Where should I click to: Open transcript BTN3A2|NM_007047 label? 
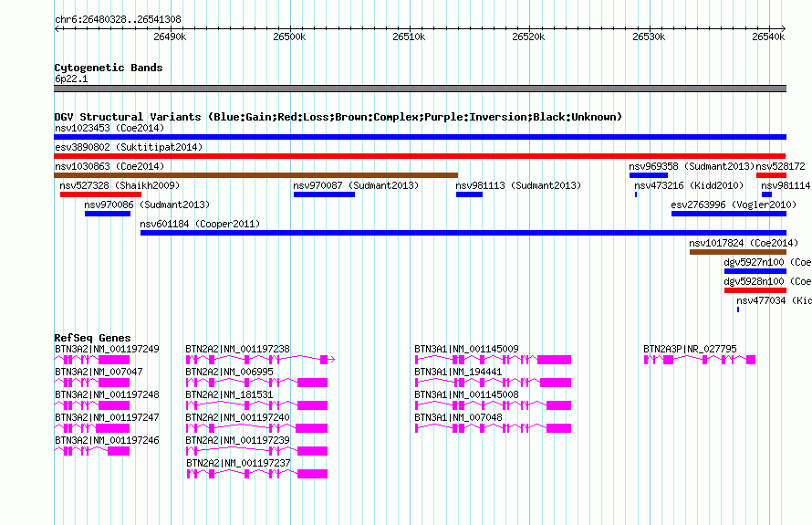[99, 373]
